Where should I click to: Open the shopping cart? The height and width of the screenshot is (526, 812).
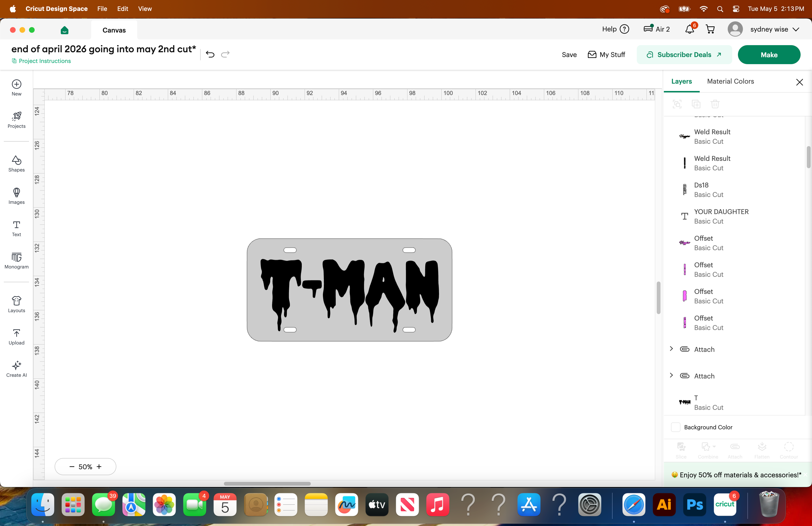[x=710, y=29]
